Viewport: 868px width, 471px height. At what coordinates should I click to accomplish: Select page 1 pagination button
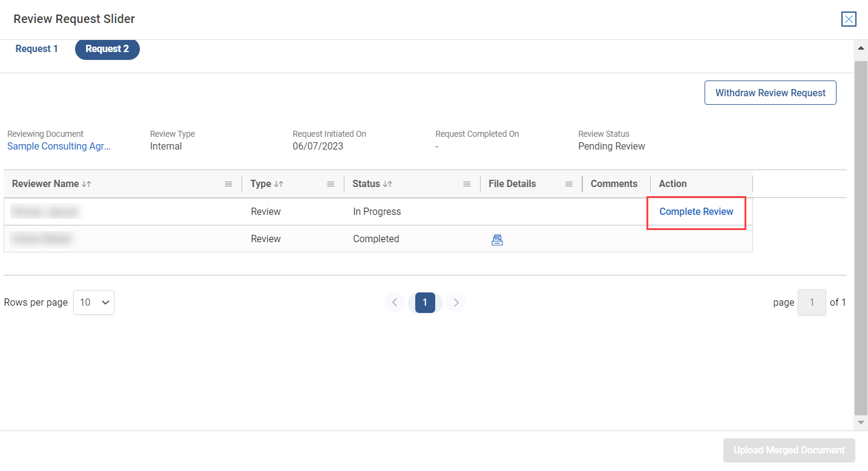425,302
